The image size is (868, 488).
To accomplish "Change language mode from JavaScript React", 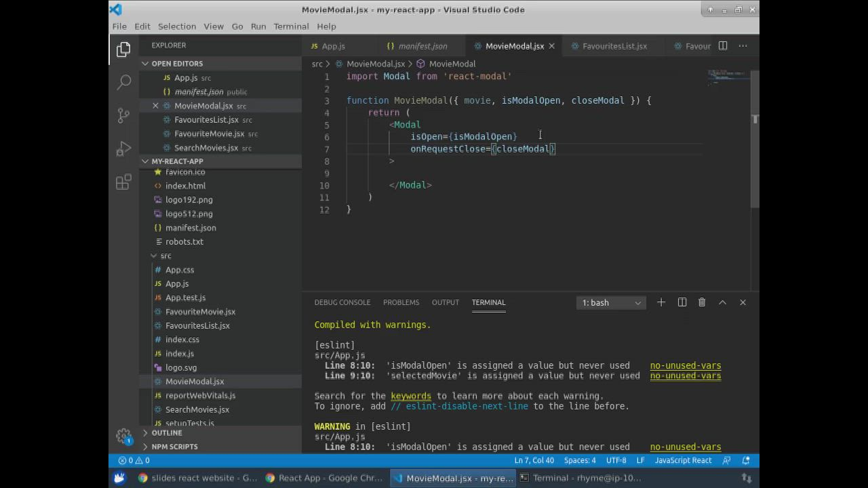I will (x=683, y=460).
